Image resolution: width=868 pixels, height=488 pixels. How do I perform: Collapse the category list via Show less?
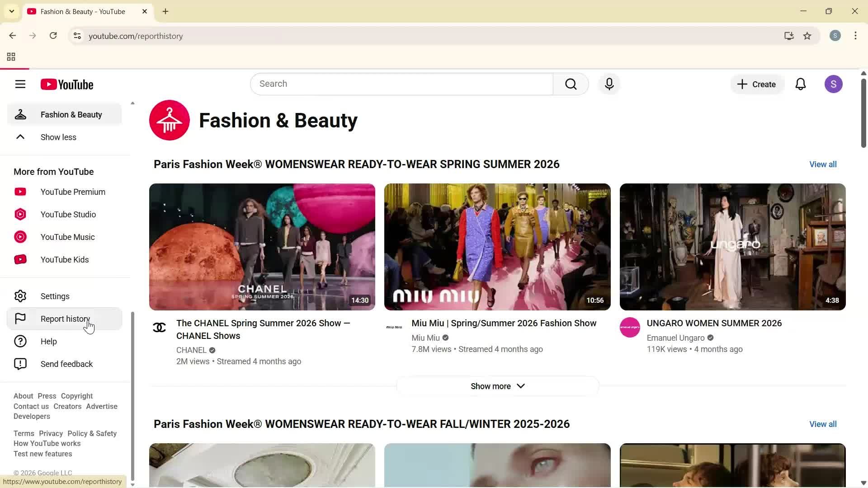[x=58, y=137]
